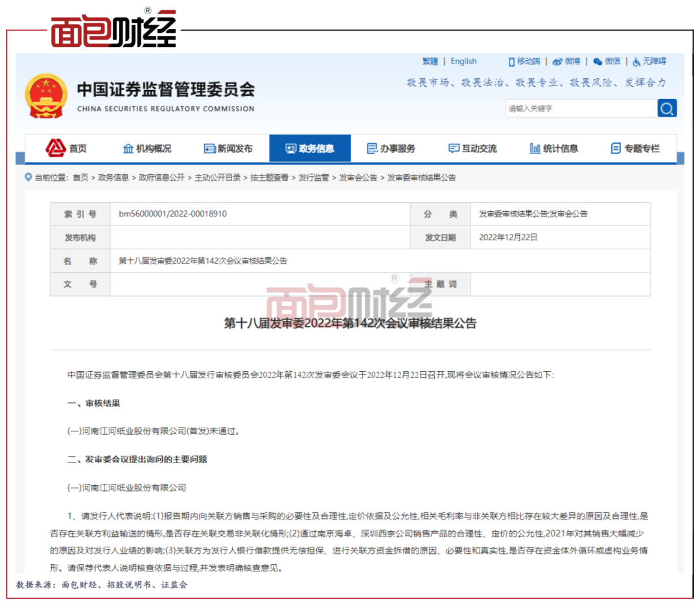Open the 机构概况 menu
Image resolution: width=700 pixels, height=605 pixels.
point(147,149)
